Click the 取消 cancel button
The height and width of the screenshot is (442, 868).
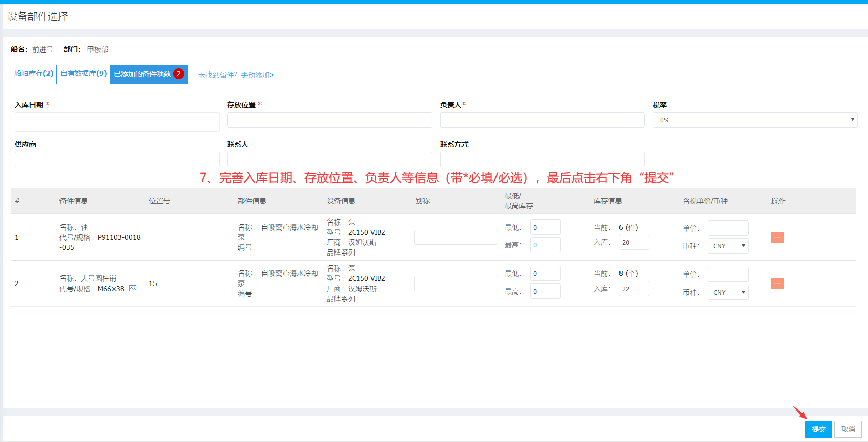pyautogui.click(x=848, y=429)
